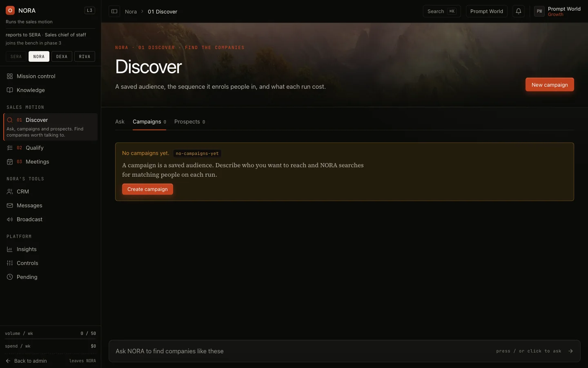Screen dimensions: 588x368
Task: Click the NORA logo icon
Action: pyautogui.click(x=10, y=10)
